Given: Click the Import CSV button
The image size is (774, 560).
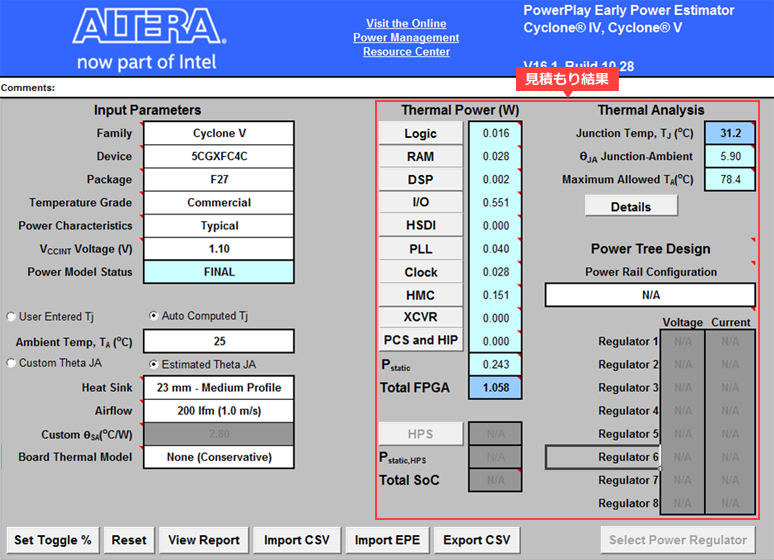Looking at the screenshot, I should (x=297, y=540).
